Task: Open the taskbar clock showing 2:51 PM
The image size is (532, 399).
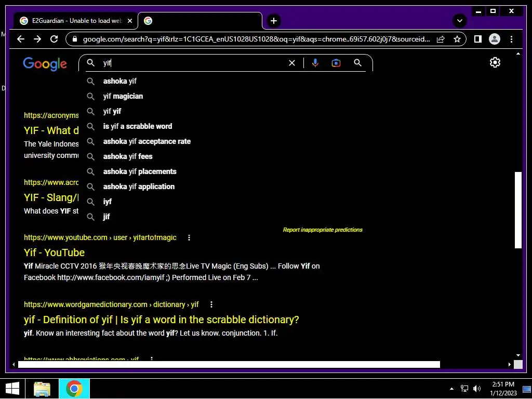Action: pyautogui.click(x=503, y=389)
